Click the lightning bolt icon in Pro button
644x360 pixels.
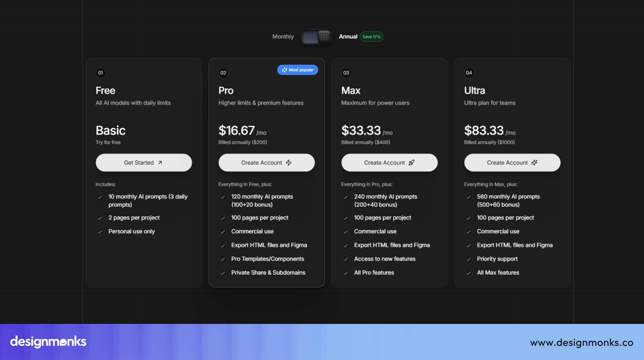tap(289, 163)
